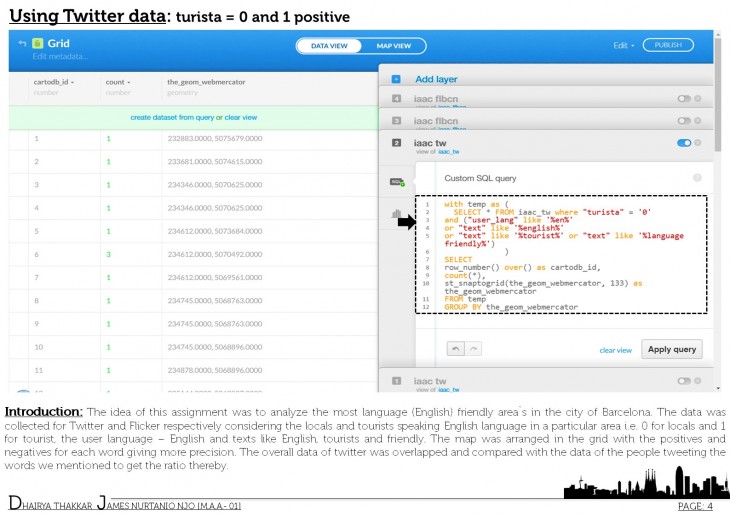The width and height of the screenshot is (730, 516).
Task: Open count column dropdown arrow
Action: pos(129,81)
